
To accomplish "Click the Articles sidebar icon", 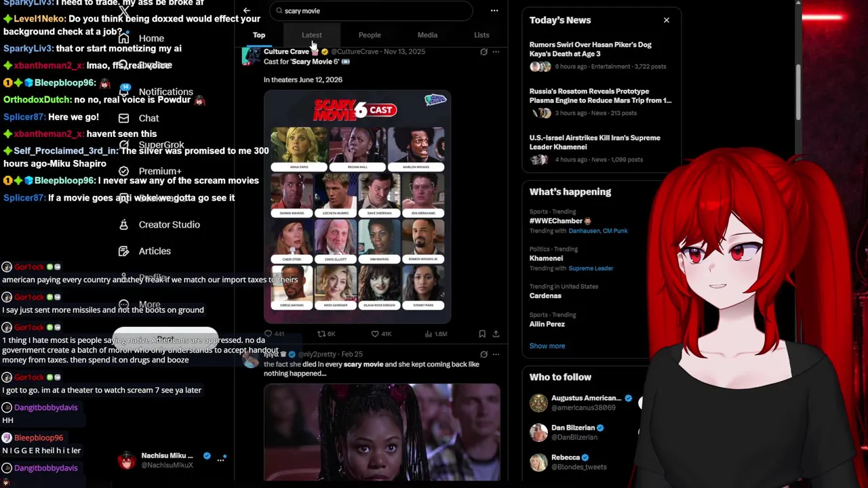I will point(123,251).
